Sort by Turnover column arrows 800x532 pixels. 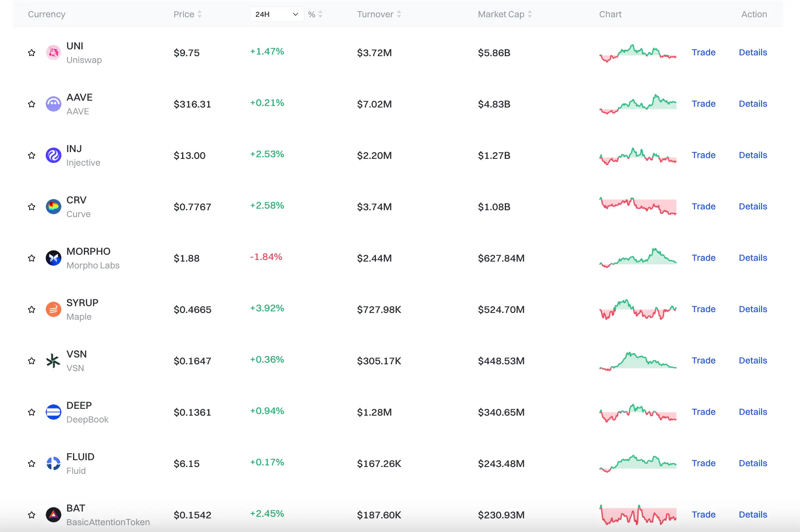click(x=399, y=14)
